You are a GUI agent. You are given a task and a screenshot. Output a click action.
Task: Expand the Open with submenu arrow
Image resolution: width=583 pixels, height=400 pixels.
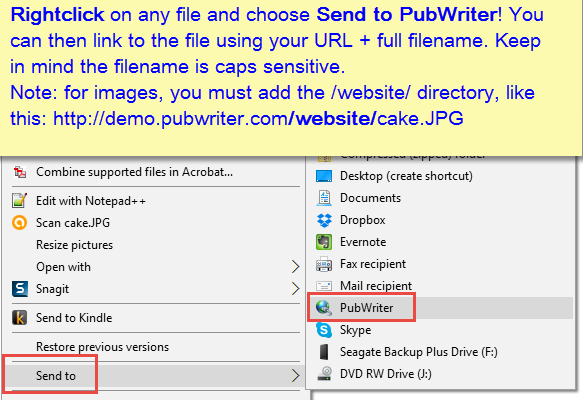[x=296, y=267]
